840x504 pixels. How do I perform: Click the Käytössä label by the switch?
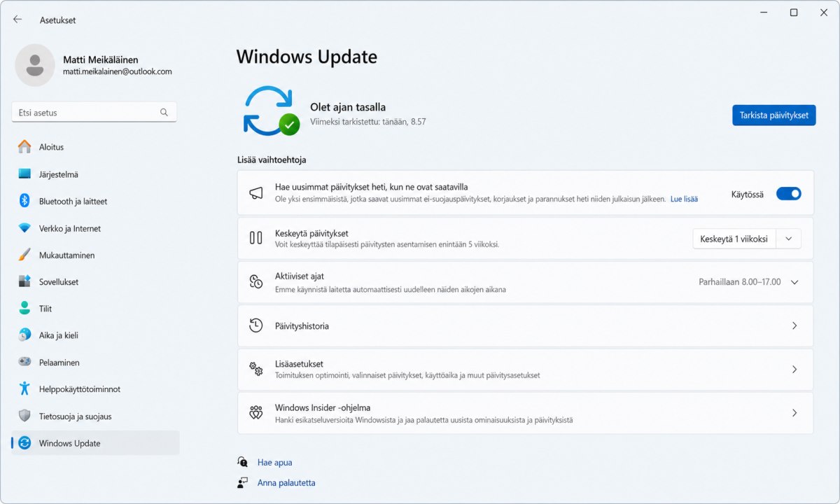(748, 194)
